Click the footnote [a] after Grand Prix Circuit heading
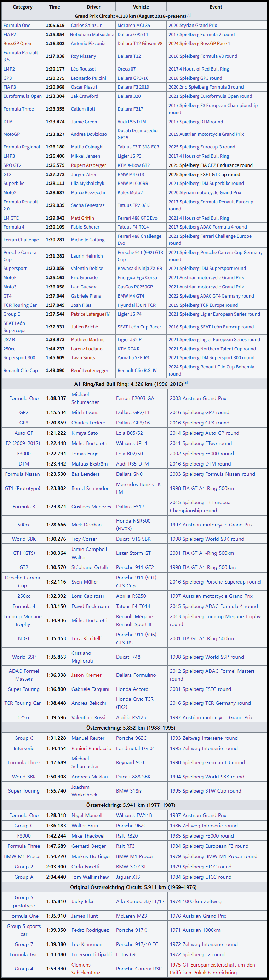This screenshot has width=269, height=980. point(188,15)
